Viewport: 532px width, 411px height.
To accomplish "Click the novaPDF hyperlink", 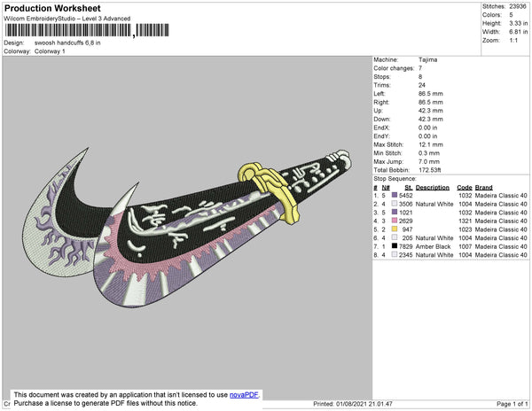I will pyautogui.click(x=244, y=395).
